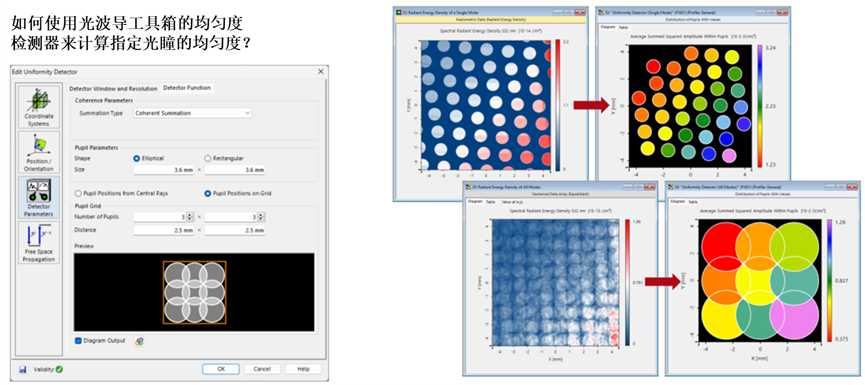Click the Cancel button
Screen dimensions: 865x385
click(x=262, y=369)
